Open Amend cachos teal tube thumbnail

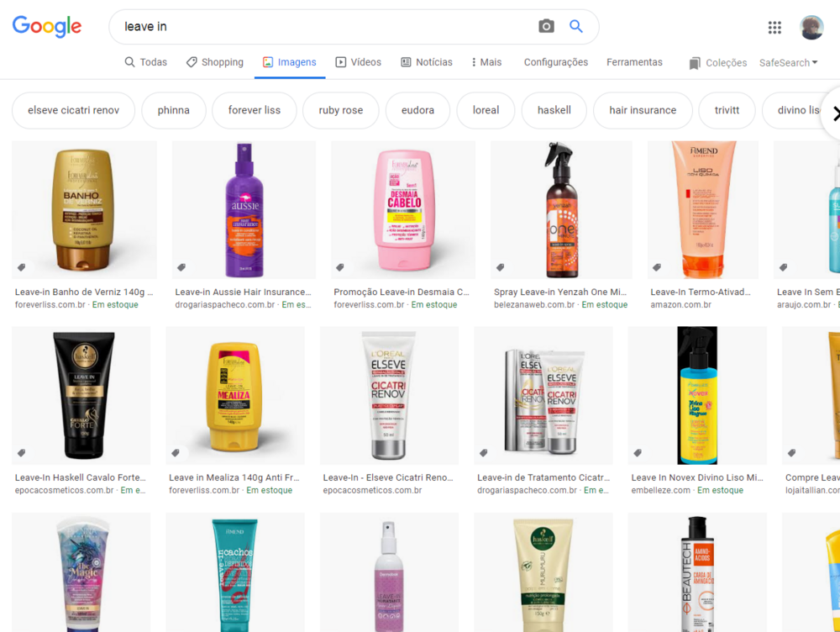click(235, 572)
